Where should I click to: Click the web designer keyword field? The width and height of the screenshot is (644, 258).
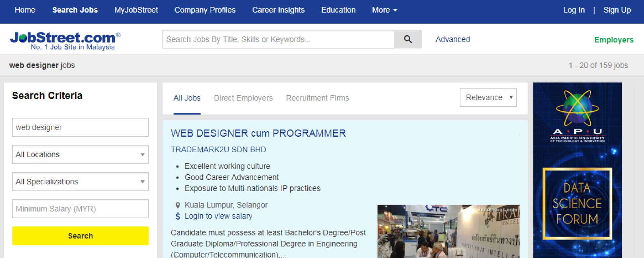80,127
